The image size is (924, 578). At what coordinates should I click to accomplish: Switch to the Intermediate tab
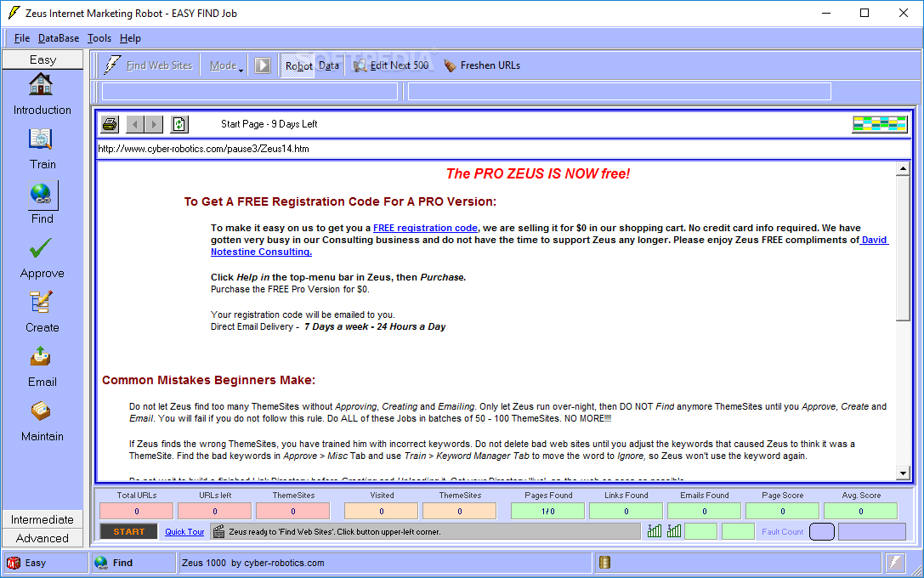[43, 519]
